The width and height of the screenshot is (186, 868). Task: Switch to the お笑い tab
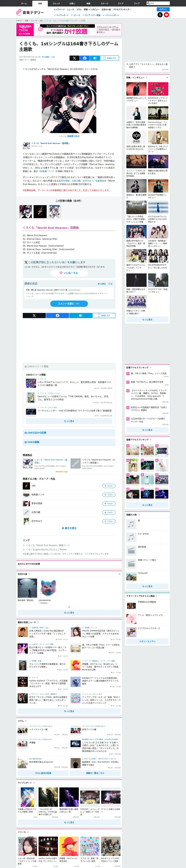click(72, 3)
